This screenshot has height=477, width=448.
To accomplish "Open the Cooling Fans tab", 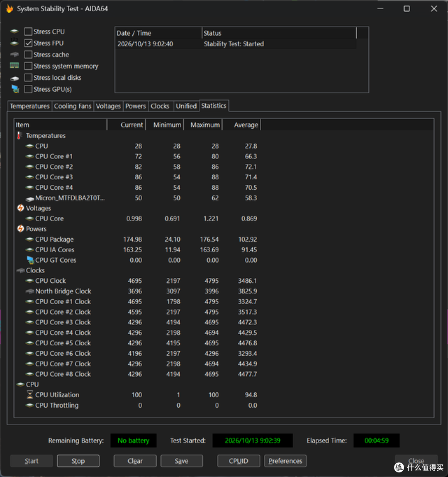I will click(x=72, y=106).
